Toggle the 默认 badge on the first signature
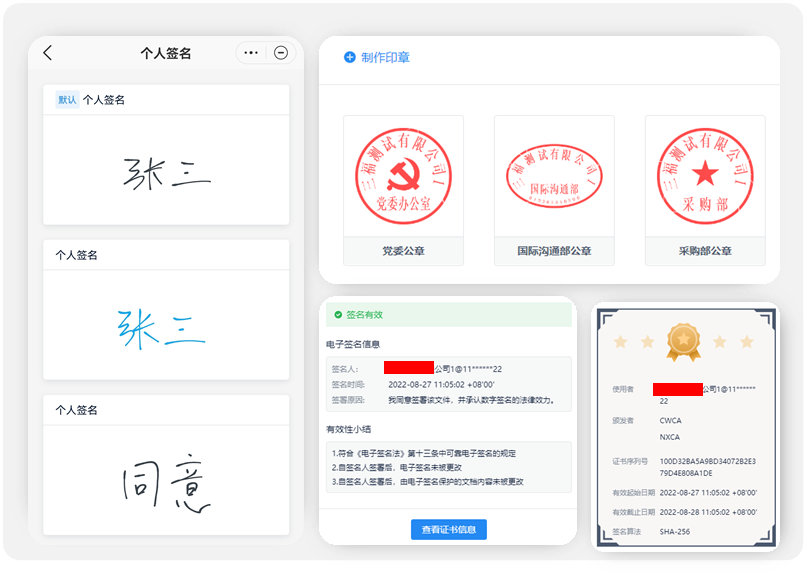Image resolution: width=808 pixels, height=576 pixels. coord(68,99)
